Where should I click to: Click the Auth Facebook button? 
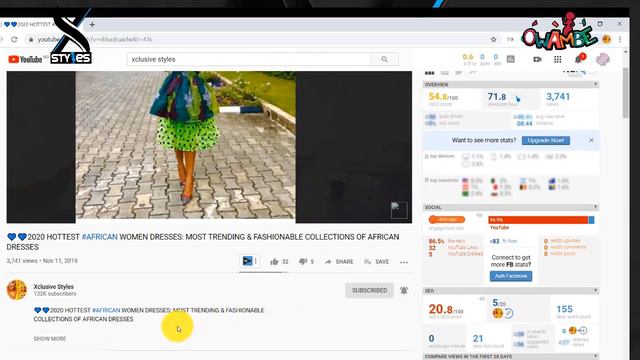pos(511,276)
